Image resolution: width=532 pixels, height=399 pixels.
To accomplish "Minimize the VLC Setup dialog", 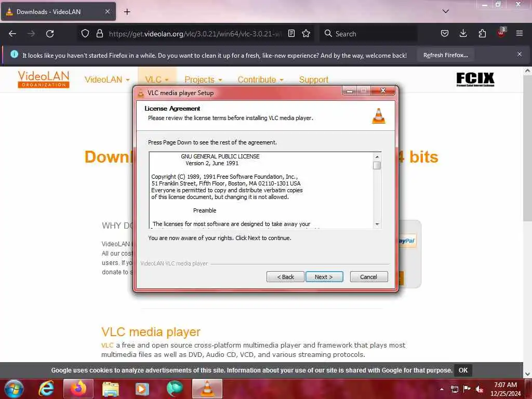I will pyautogui.click(x=350, y=90).
